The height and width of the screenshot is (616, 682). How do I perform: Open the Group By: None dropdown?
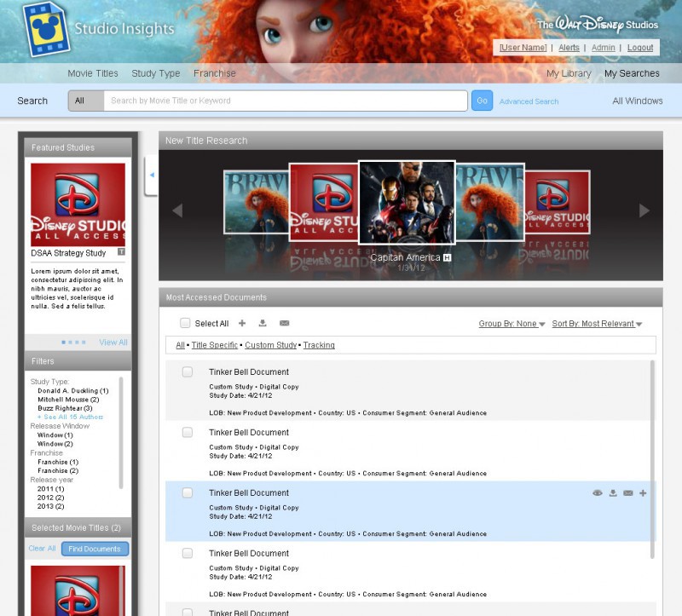(511, 324)
